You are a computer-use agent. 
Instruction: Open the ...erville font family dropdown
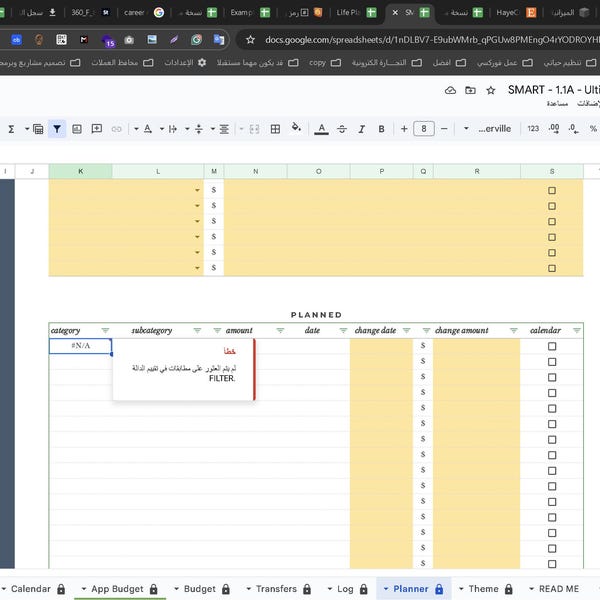click(x=488, y=129)
